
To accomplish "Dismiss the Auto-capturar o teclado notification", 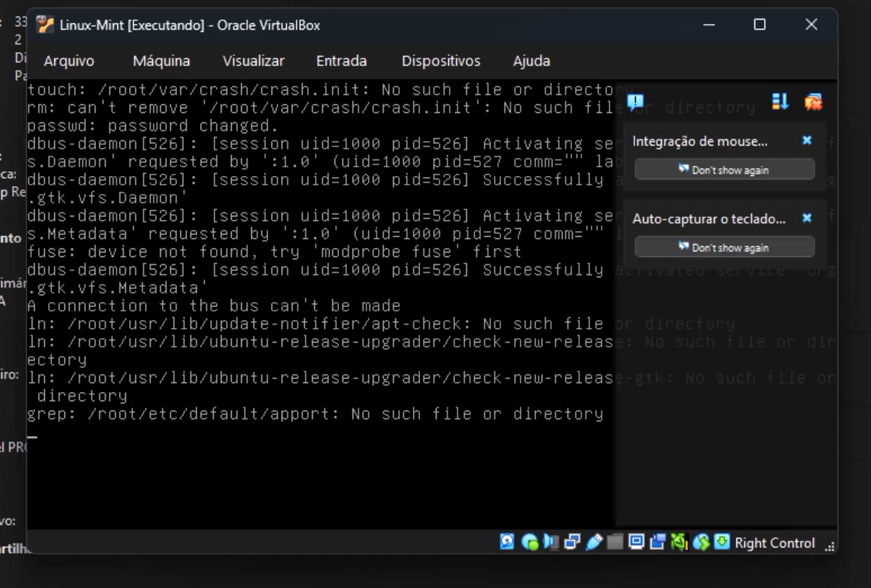I will [807, 218].
